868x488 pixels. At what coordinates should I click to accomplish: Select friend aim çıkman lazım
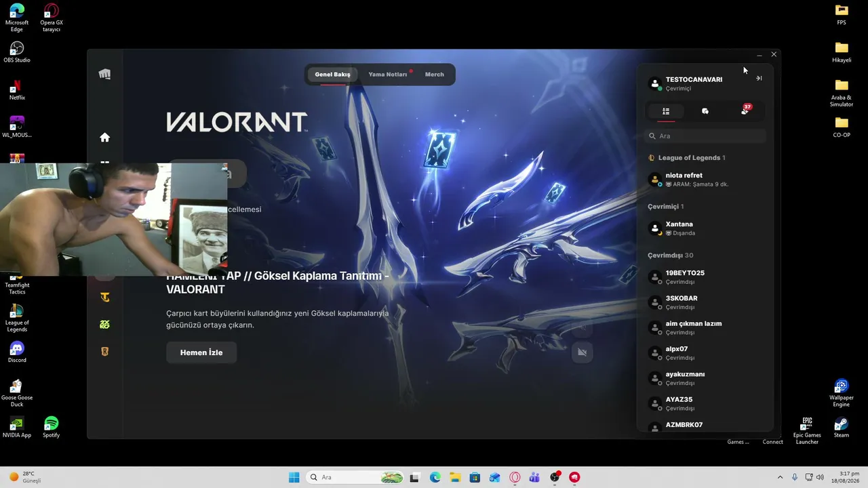(705, 327)
